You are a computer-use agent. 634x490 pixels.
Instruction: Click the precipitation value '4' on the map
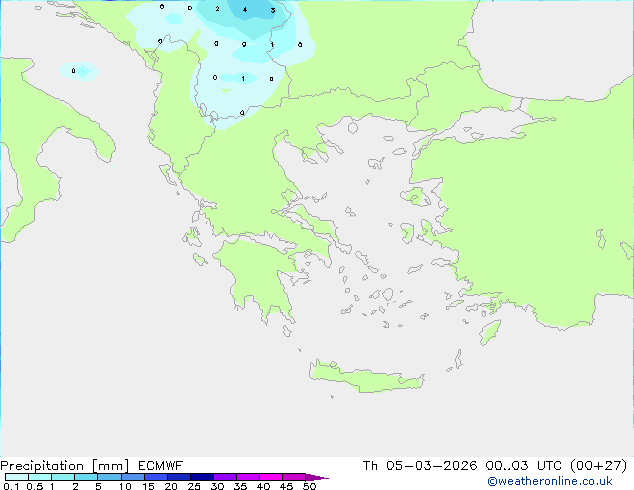(245, 9)
